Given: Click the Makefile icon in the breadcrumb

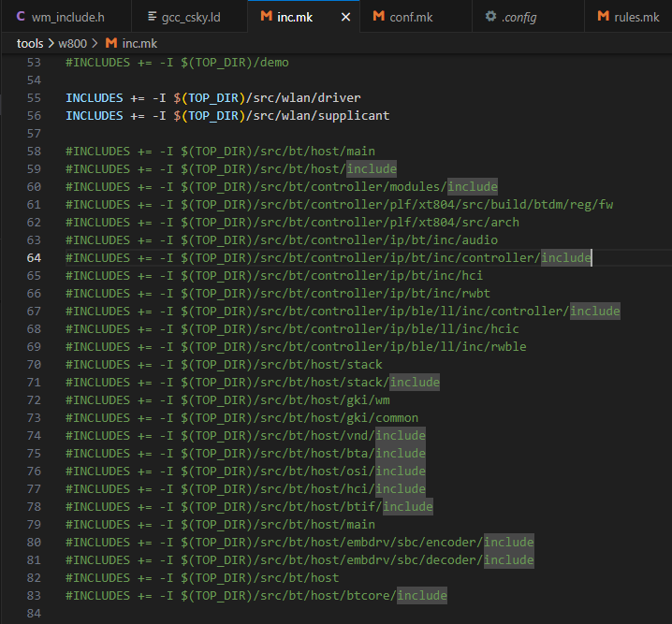Looking at the screenshot, I should coord(111,43).
